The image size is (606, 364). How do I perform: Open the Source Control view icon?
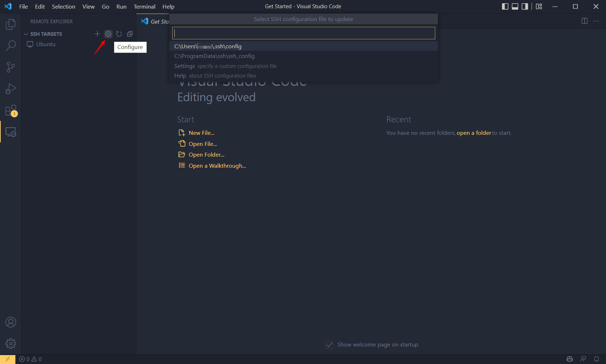tap(11, 67)
